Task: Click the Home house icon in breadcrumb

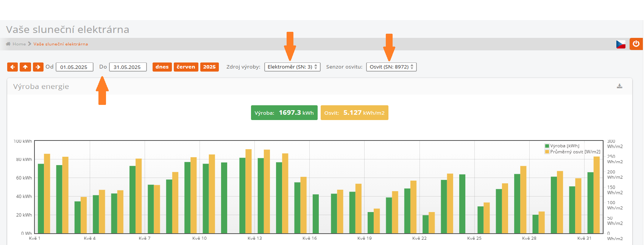Action: coord(8,44)
